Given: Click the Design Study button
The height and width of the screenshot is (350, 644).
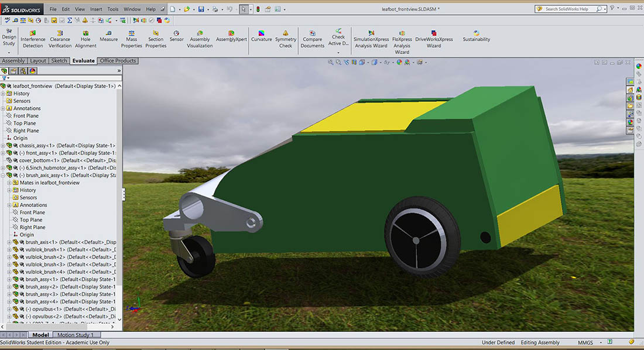Looking at the screenshot, I should pos(9,39).
